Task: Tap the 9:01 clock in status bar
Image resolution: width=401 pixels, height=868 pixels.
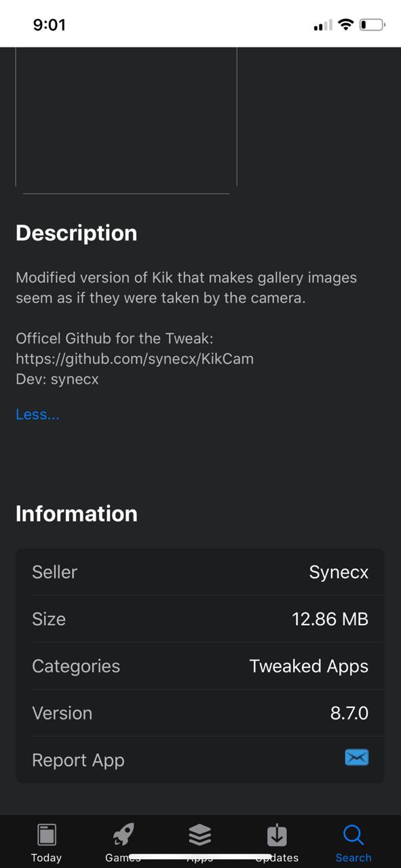Action: pos(49,25)
